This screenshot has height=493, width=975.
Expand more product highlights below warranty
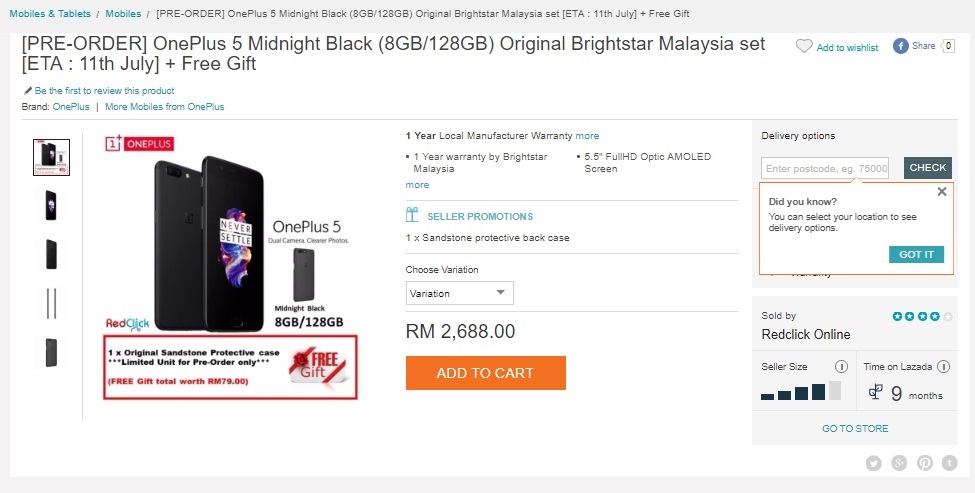coord(417,185)
